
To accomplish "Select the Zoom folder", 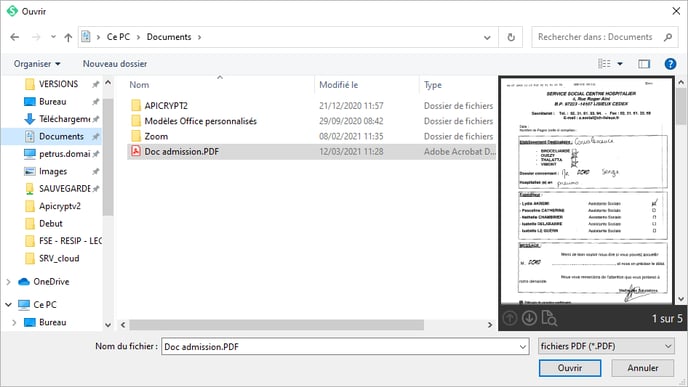I will [156, 136].
